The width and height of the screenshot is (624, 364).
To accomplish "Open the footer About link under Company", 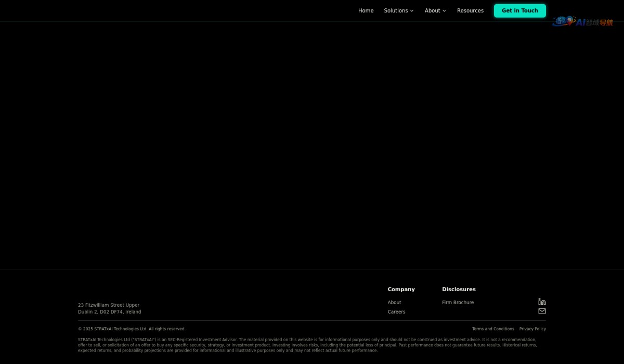I will click(394, 303).
